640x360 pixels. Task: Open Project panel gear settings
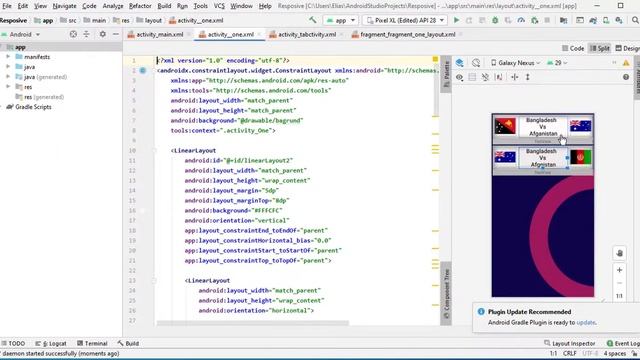point(102,34)
